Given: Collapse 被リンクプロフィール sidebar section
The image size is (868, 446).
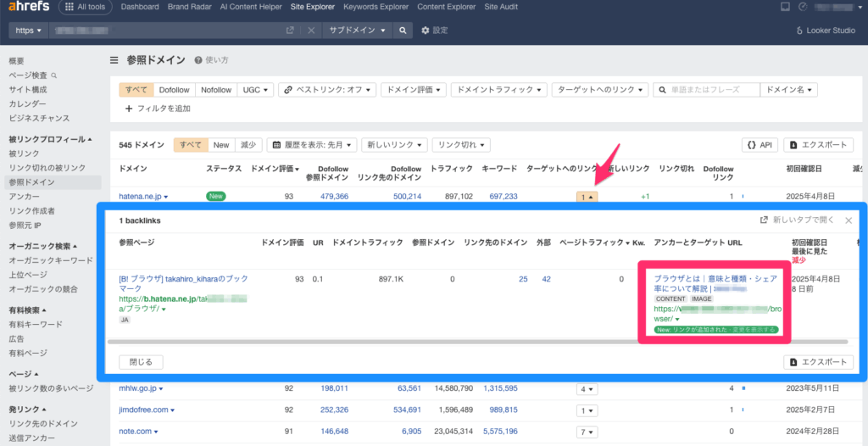Looking at the screenshot, I should (x=50, y=139).
